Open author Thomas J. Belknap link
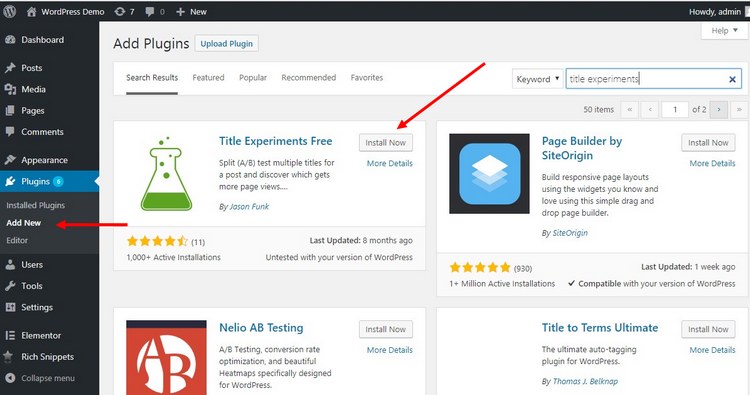This screenshot has height=395, width=750. [585, 381]
